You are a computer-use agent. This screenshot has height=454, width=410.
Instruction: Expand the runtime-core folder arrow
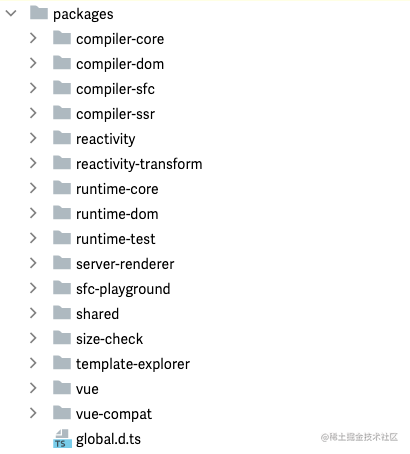33,188
